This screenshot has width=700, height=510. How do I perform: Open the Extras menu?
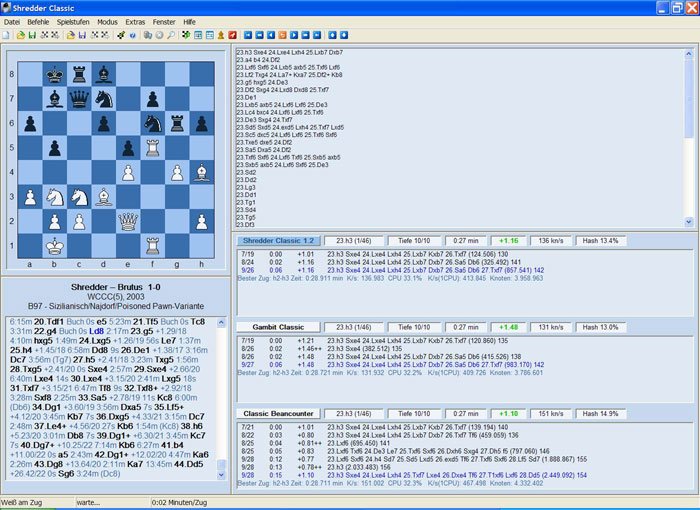(x=135, y=22)
